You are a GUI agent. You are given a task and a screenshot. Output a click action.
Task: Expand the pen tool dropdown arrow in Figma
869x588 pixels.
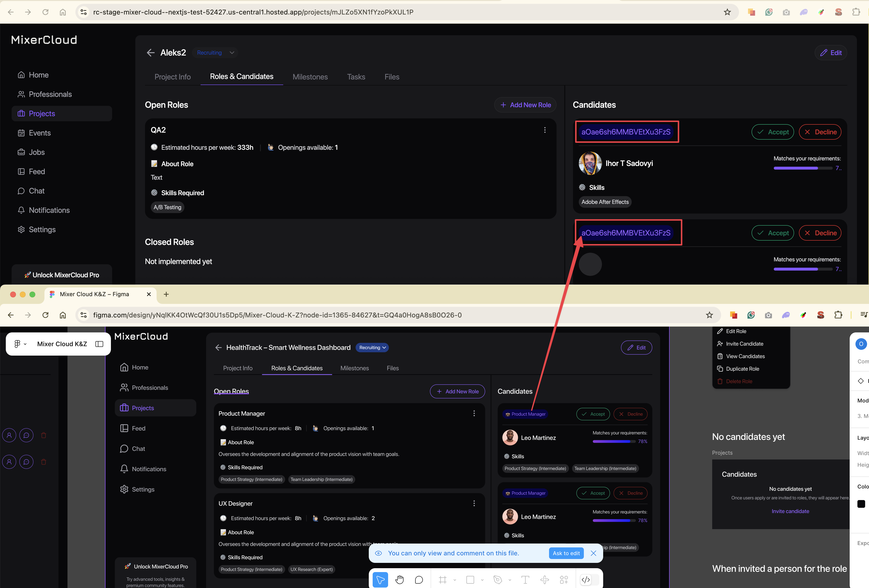point(510,580)
